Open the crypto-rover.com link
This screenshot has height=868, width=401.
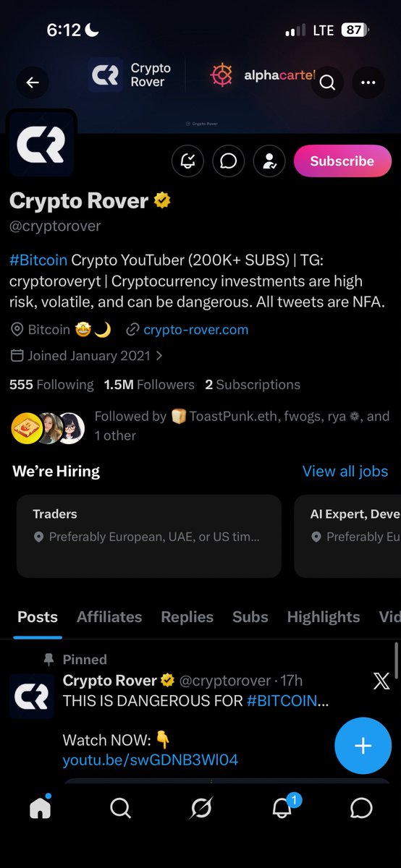[x=195, y=330]
